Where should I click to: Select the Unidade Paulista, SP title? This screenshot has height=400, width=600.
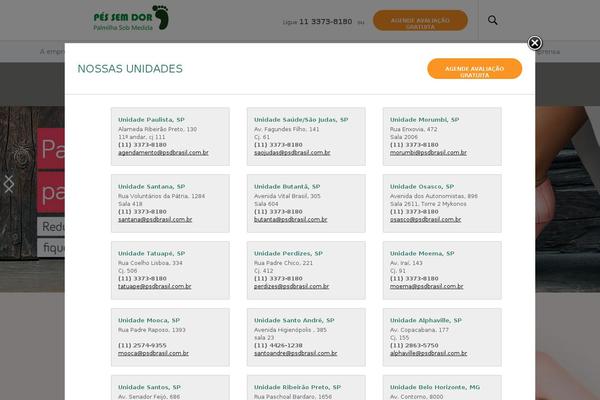[x=151, y=120]
